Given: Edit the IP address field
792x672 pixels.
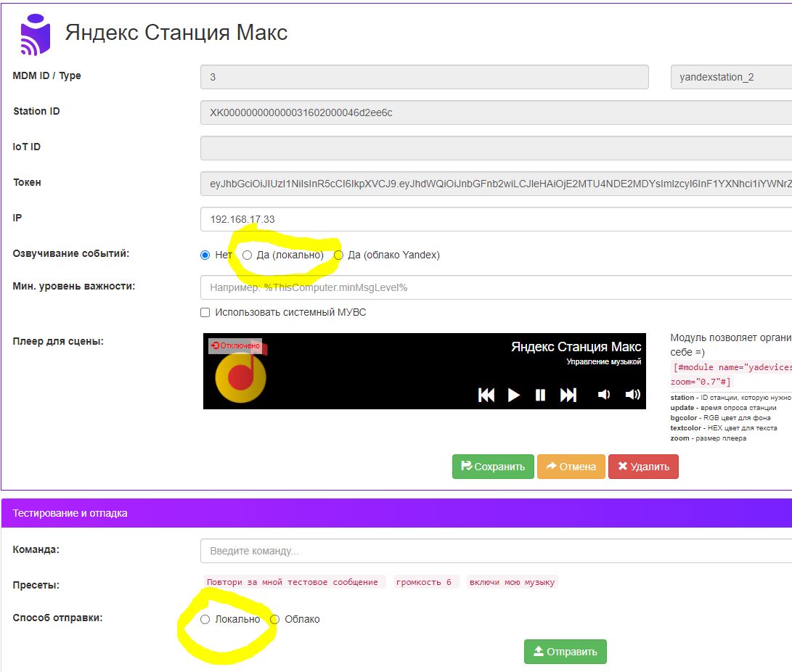Looking at the screenshot, I should coord(496,219).
